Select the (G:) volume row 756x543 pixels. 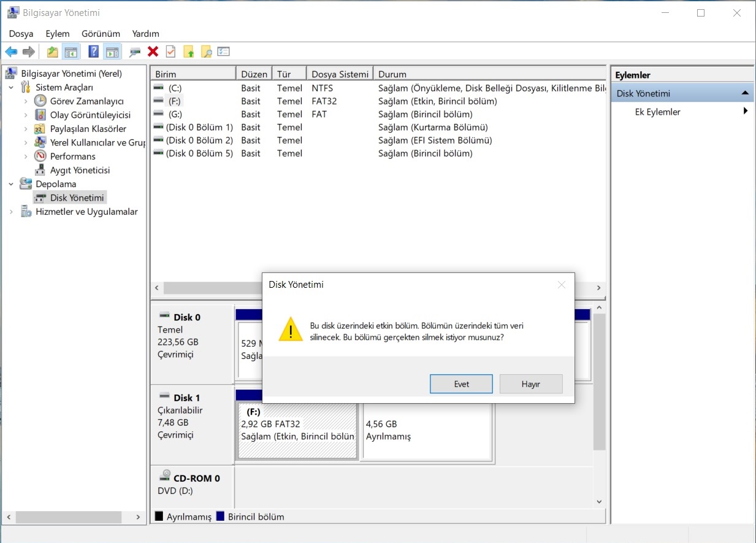[x=379, y=114]
